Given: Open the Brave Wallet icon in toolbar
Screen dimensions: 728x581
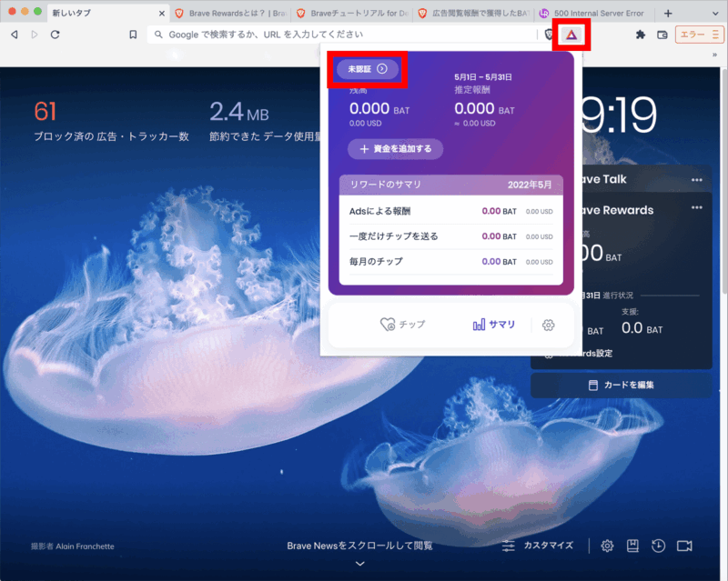Looking at the screenshot, I should (662, 35).
